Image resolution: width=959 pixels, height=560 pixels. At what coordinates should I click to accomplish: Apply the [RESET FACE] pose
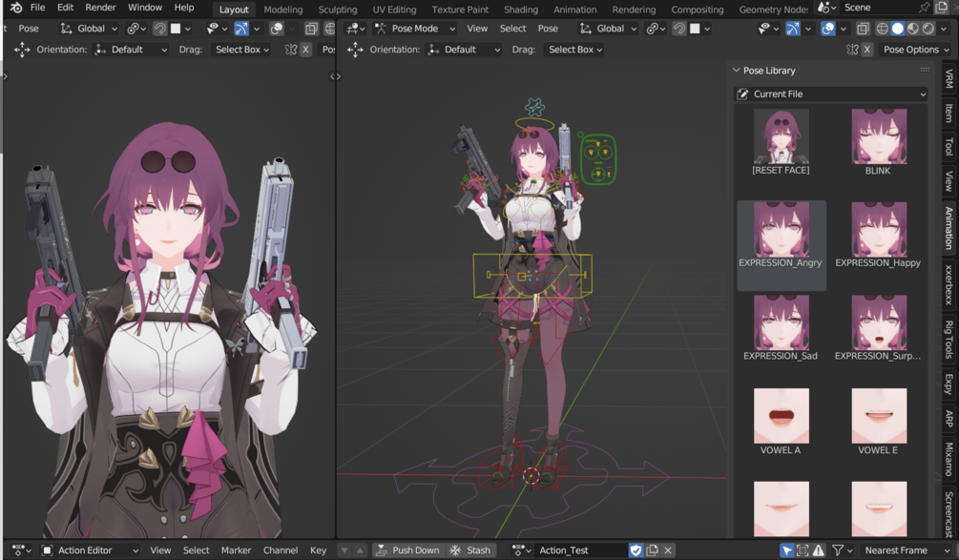point(781,143)
